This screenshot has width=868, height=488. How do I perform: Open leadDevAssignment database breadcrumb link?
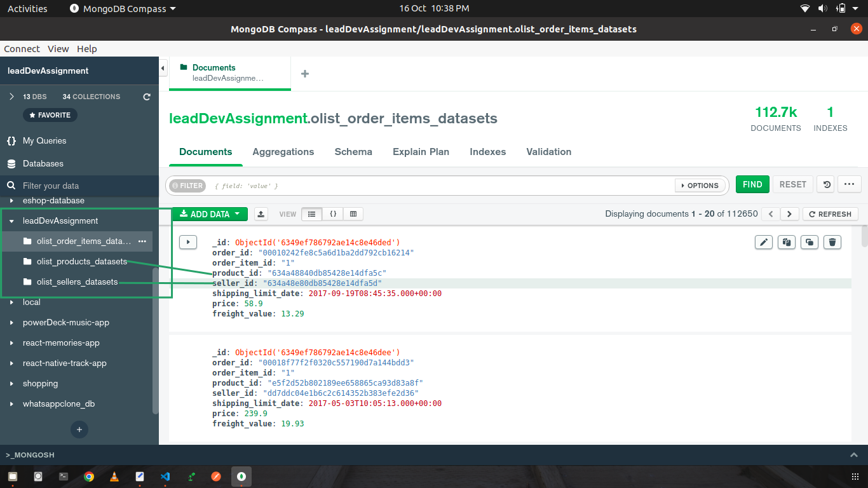[x=238, y=119]
